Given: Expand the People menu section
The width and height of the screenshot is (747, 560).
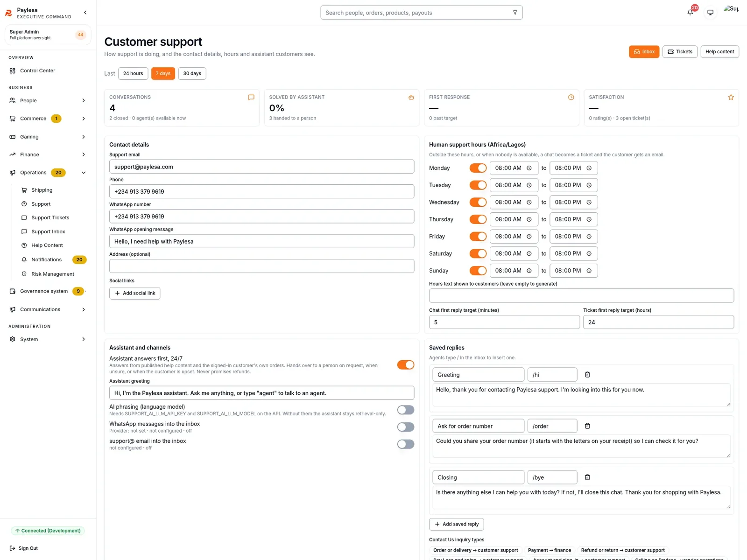Looking at the screenshot, I should [48, 101].
